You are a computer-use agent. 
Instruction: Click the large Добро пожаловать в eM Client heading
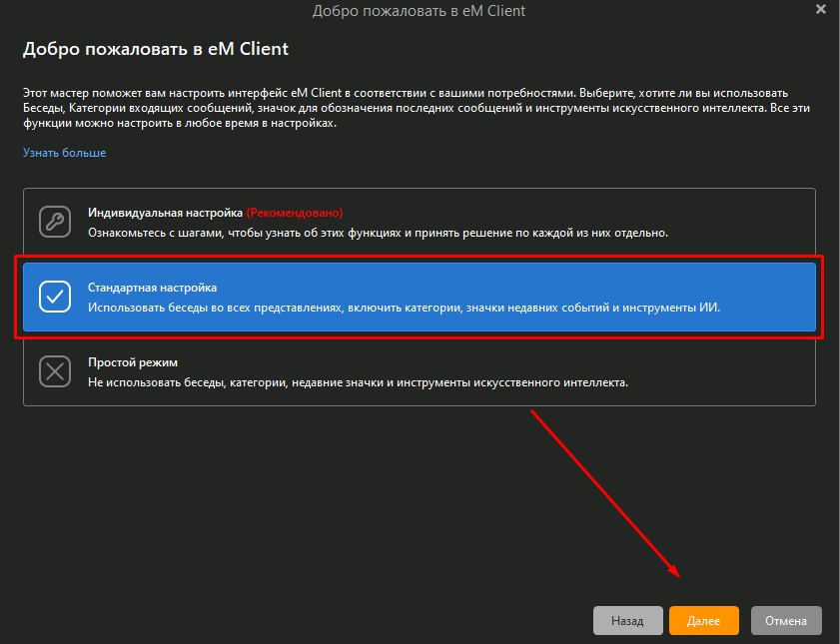tap(156, 49)
